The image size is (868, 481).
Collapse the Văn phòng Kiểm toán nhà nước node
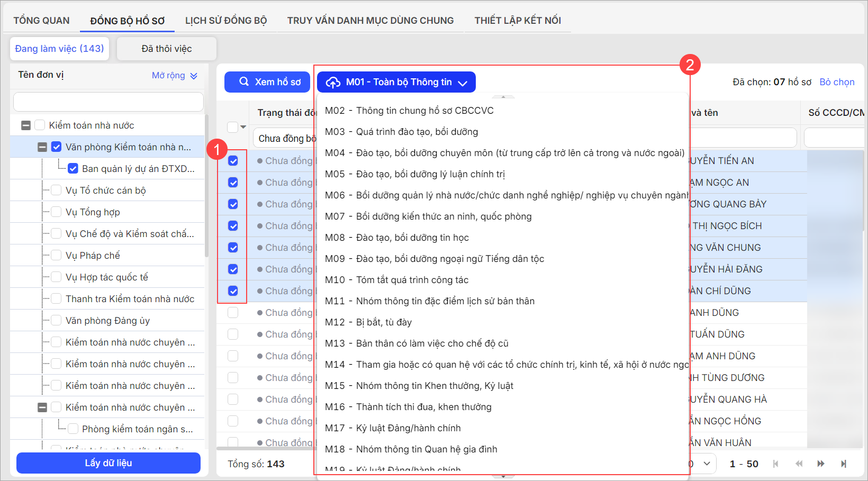click(42, 147)
